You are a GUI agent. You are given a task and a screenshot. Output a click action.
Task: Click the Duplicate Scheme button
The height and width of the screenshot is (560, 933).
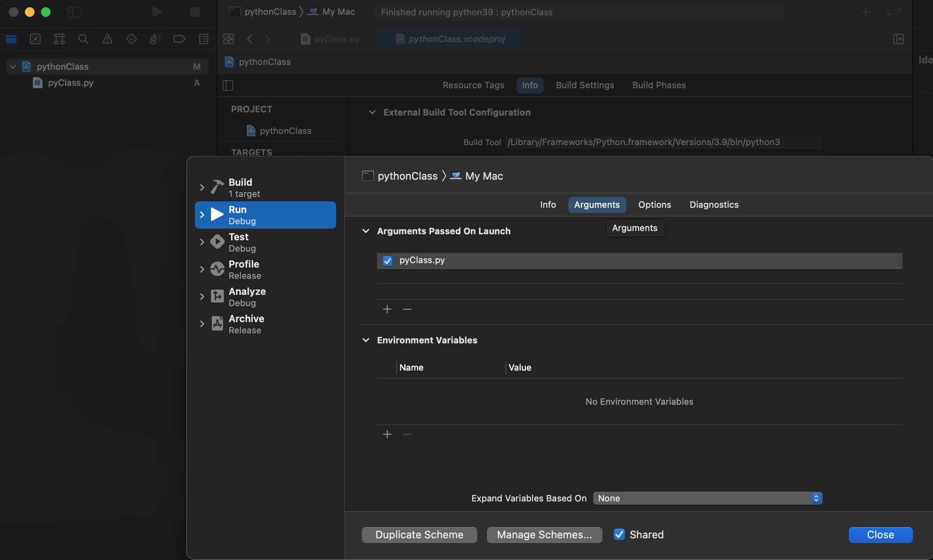[419, 535]
